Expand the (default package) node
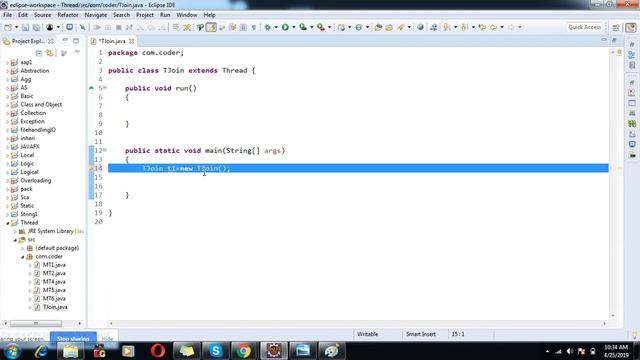Screen dimensions: 640x360 click(x=23, y=248)
